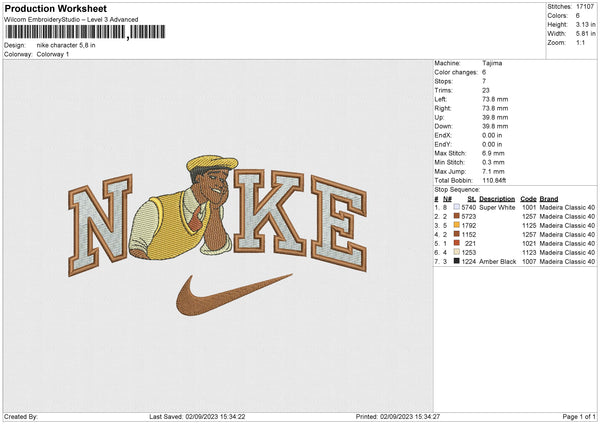Click the 'Colorway 1' value
600x424 pixels.
point(53,54)
